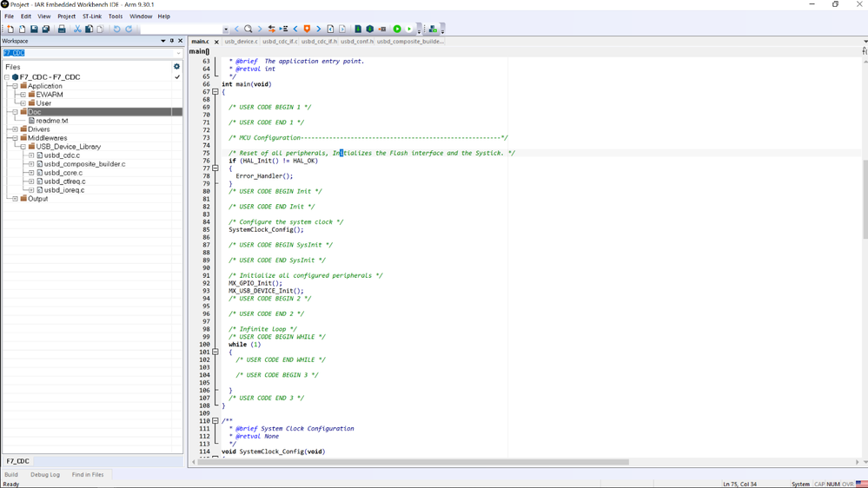The height and width of the screenshot is (488, 868).
Task: Click the F7_CDC workspace bottom tab
Action: pyautogui.click(x=17, y=461)
